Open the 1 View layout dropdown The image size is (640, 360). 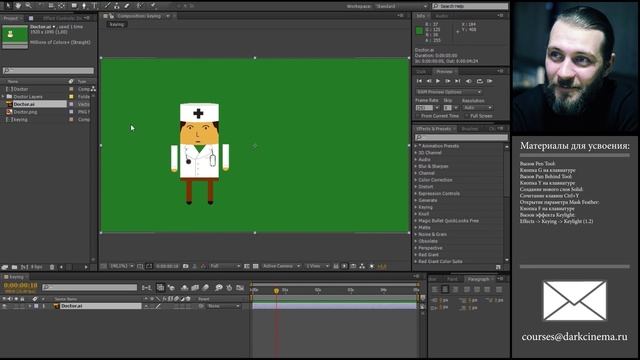(318, 266)
